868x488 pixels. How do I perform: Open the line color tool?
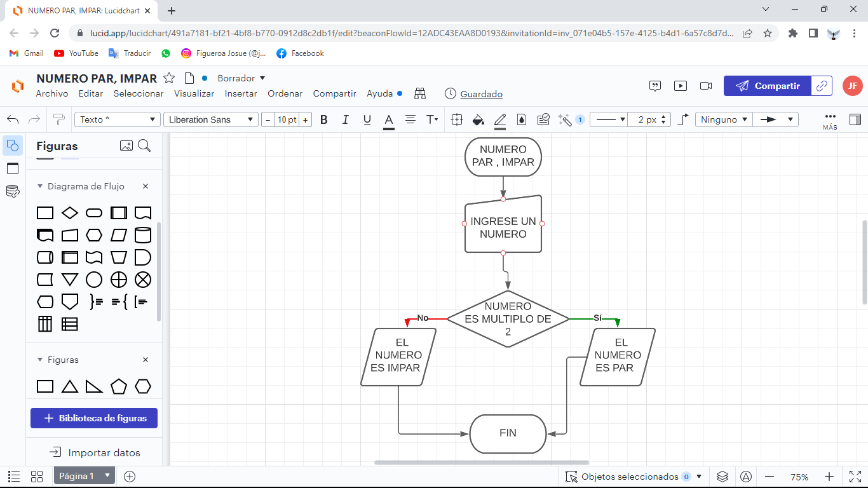499,119
